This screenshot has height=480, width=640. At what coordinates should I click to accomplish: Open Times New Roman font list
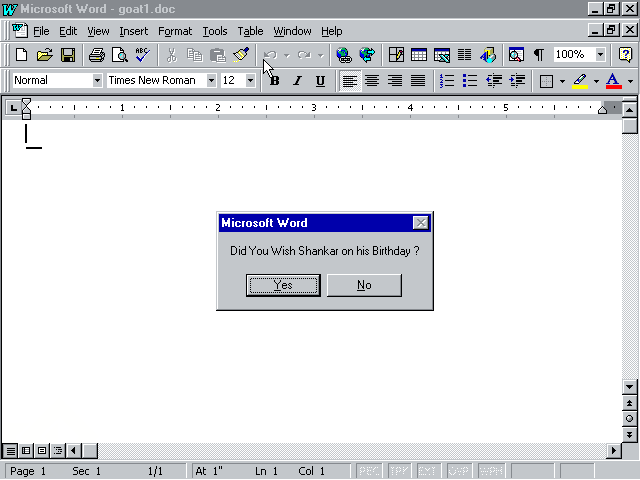click(x=211, y=80)
